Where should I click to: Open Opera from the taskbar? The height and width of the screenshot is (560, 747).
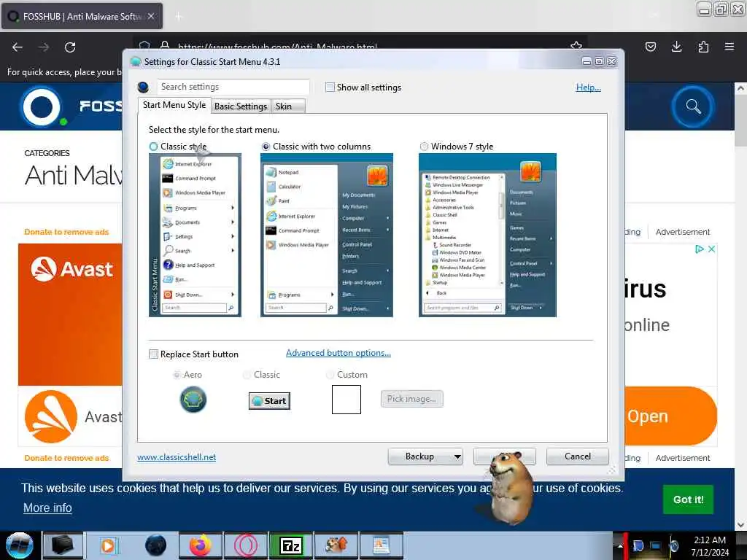(246, 545)
